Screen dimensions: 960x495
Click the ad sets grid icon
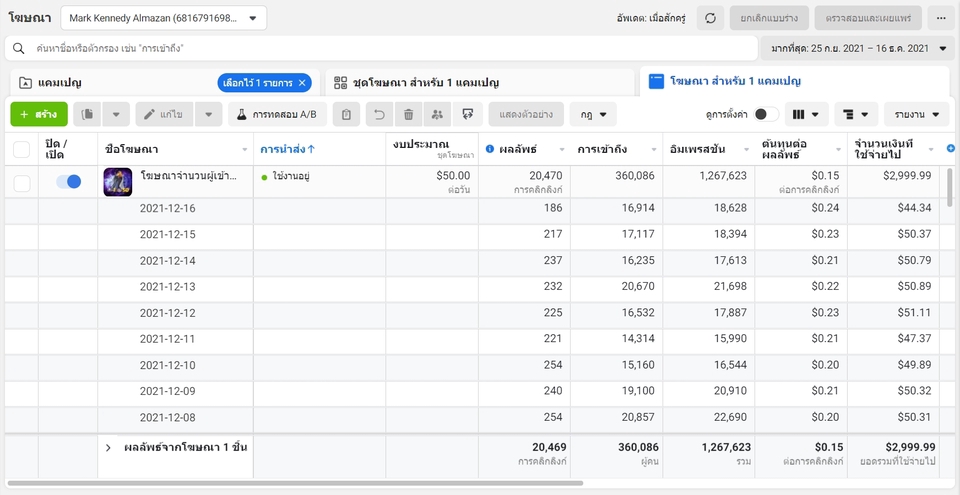click(340, 83)
